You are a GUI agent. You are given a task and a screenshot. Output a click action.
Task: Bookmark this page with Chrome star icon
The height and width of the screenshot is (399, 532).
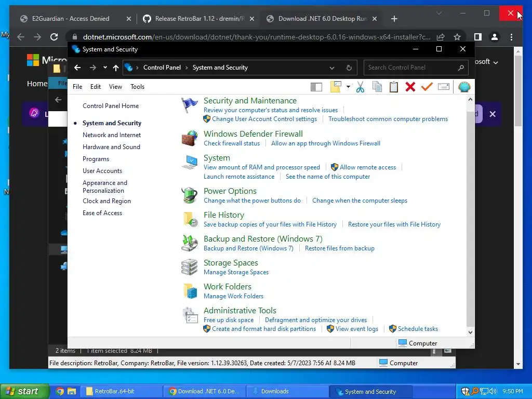[x=457, y=37]
